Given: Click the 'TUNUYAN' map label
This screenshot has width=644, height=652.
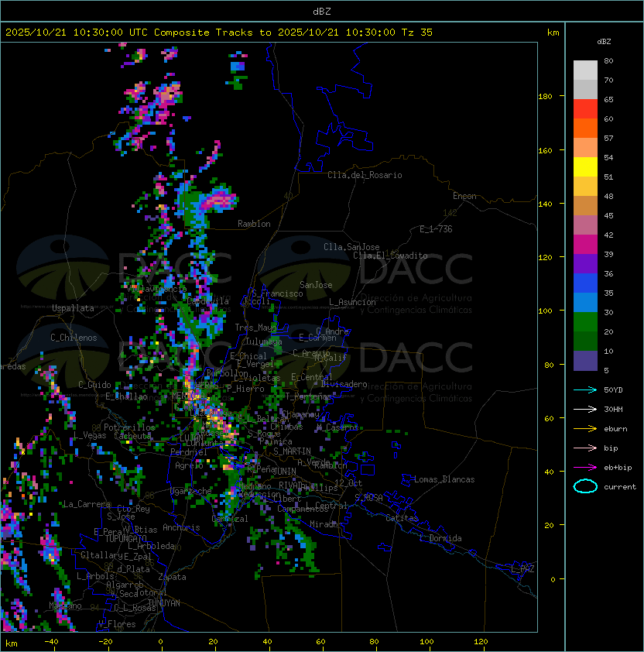Looking at the screenshot, I should [164, 603].
